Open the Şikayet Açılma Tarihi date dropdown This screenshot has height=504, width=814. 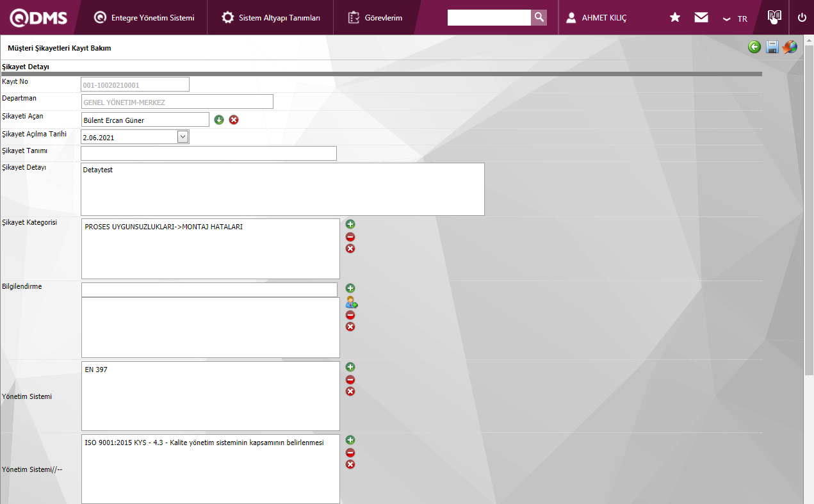pyautogui.click(x=183, y=136)
